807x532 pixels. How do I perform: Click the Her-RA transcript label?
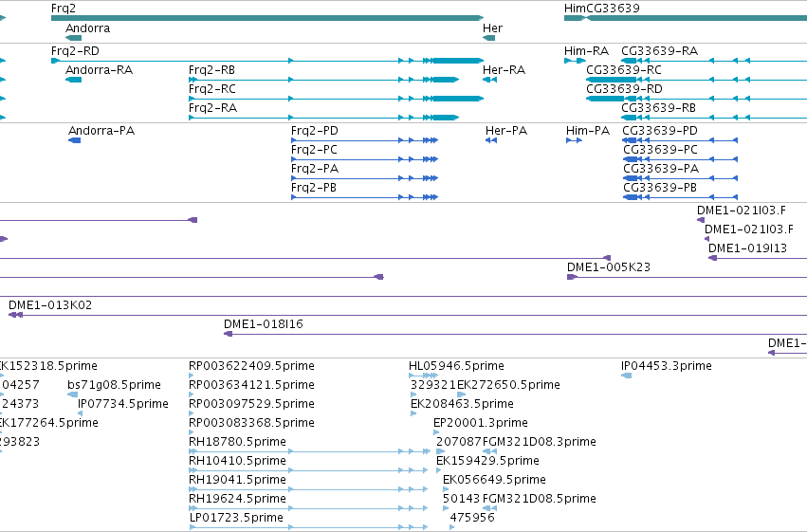[x=504, y=70]
